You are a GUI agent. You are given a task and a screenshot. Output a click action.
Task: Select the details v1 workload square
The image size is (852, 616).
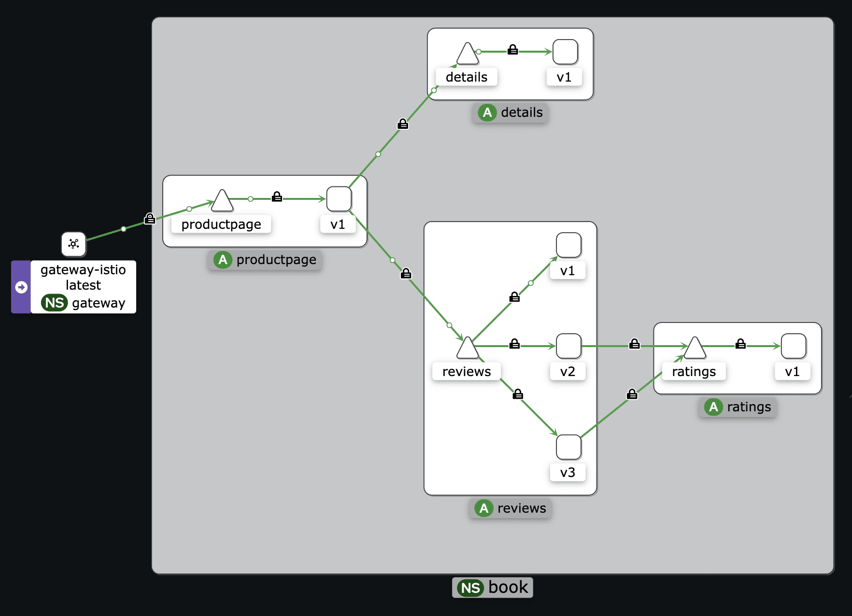tap(565, 52)
